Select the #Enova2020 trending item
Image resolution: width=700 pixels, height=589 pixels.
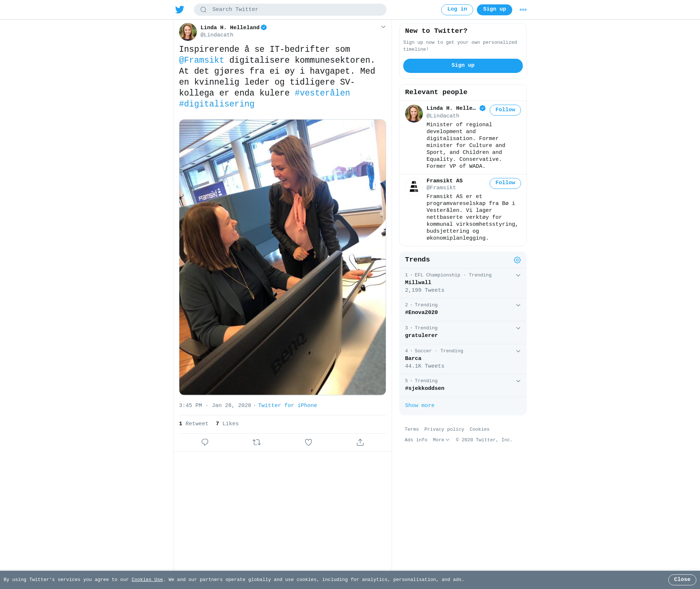[463, 309]
